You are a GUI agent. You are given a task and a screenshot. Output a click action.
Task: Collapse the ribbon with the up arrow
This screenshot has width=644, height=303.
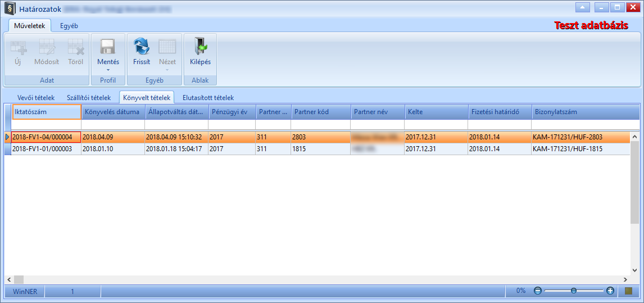tap(583, 8)
